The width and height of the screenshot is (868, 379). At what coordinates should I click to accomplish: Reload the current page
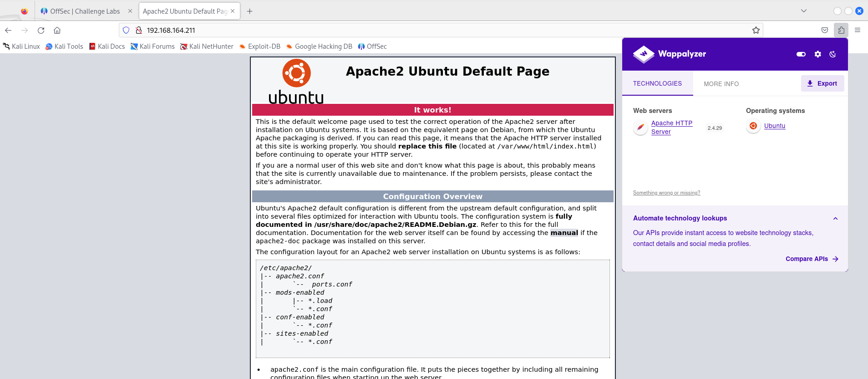(x=41, y=31)
